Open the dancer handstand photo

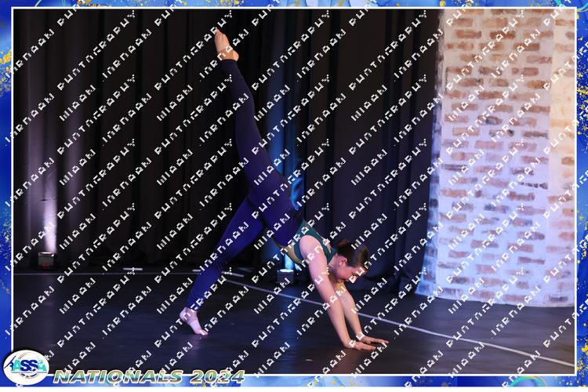(294, 191)
